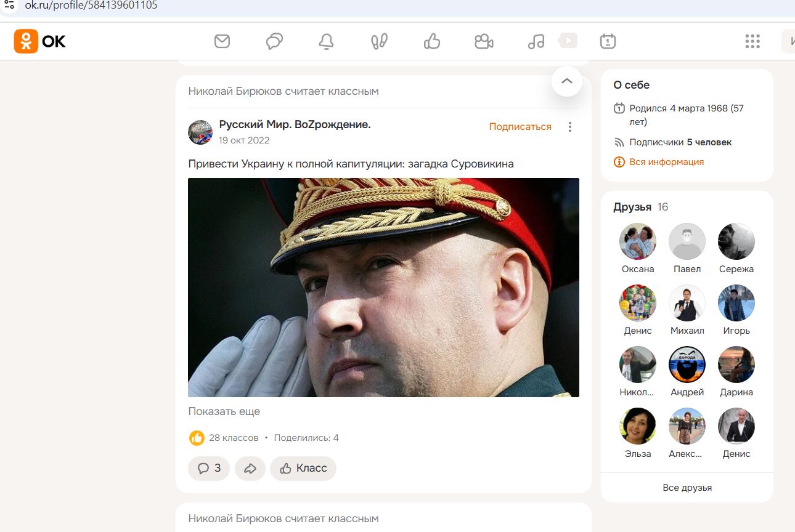
Task: Click the share arrow button
Action: (x=250, y=469)
